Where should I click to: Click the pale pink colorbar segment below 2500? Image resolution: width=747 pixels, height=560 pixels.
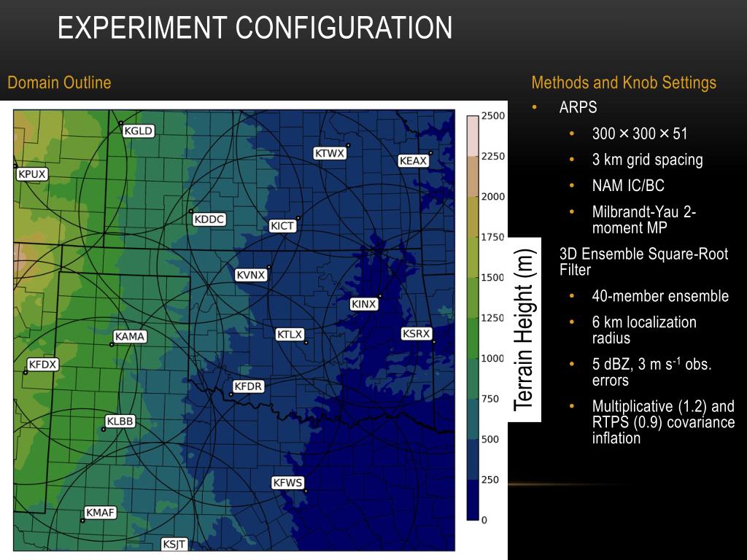(x=472, y=136)
